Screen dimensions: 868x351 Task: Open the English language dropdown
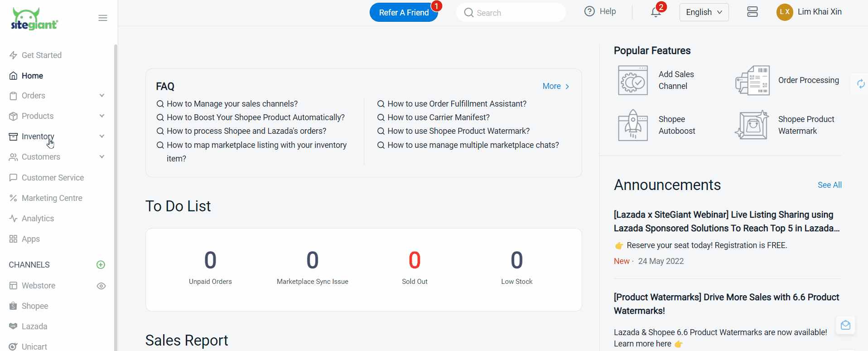pyautogui.click(x=704, y=12)
